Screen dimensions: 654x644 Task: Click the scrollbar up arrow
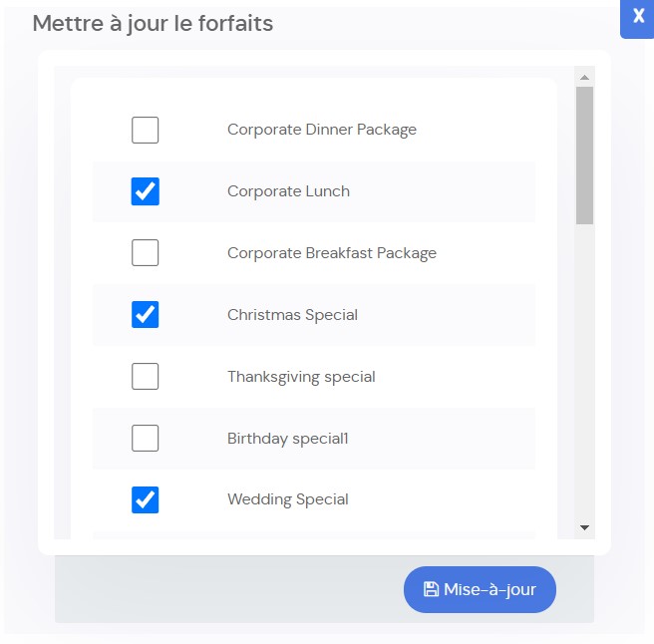point(585,77)
